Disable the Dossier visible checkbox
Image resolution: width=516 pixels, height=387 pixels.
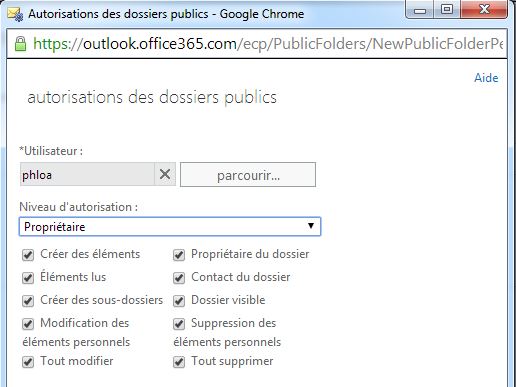(179, 301)
